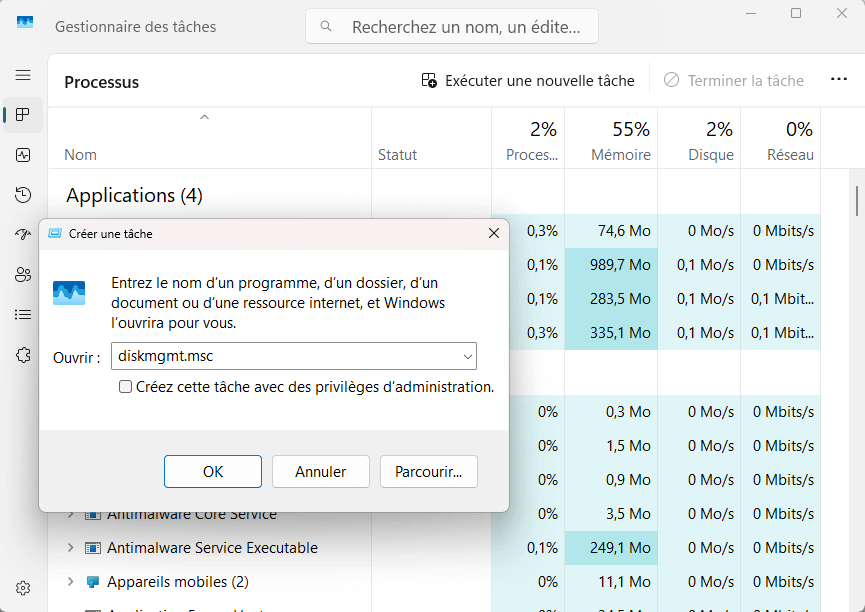The height and width of the screenshot is (612, 865).
Task: Click Parcourir to browse for a file
Action: point(428,471)
